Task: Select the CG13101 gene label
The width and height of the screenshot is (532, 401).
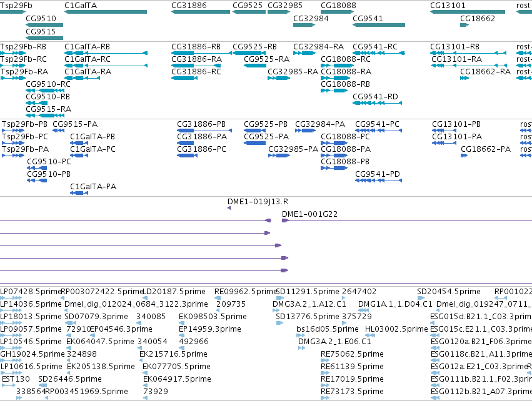Action: pos(448,6)
